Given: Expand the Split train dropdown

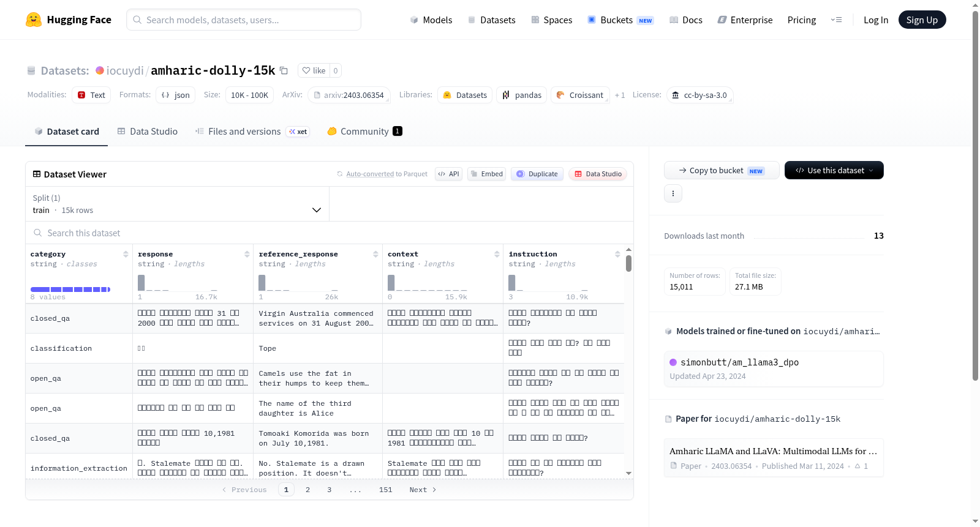Looking at the screenshot, I should coord(178,204).
